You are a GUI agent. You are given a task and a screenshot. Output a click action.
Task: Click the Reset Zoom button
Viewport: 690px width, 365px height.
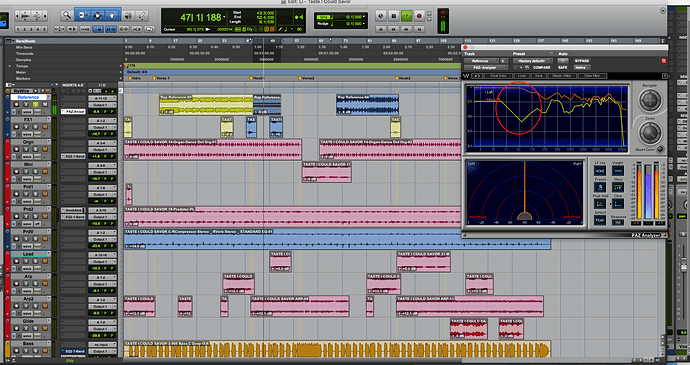660,149
